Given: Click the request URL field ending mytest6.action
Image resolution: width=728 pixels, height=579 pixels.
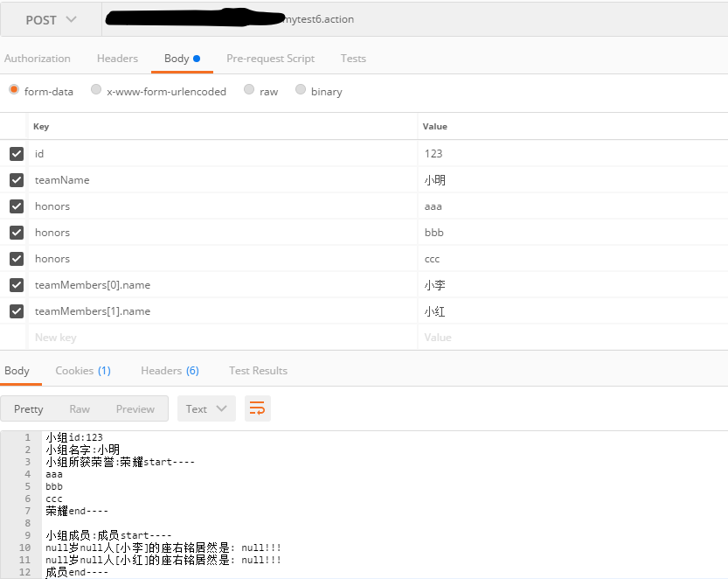Looking at the screenshot, I should tap(414, 19).
